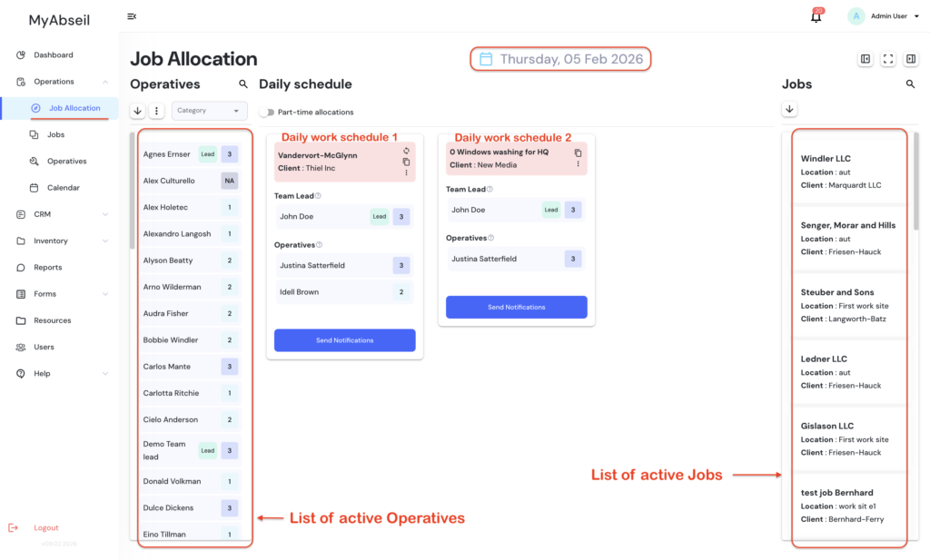Open more options on Windows washing card
930x560 pixels.
pyautogui.click(x=578, y=164)
